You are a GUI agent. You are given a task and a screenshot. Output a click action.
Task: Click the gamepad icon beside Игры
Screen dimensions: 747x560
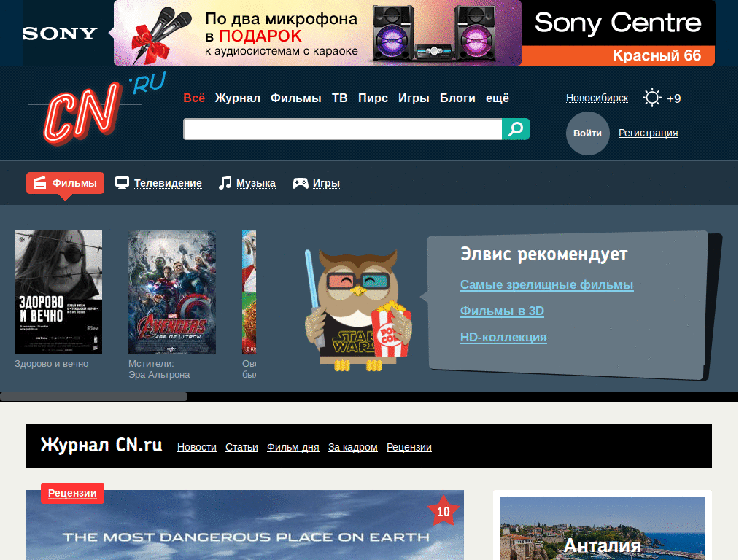(x=300, y=183)
